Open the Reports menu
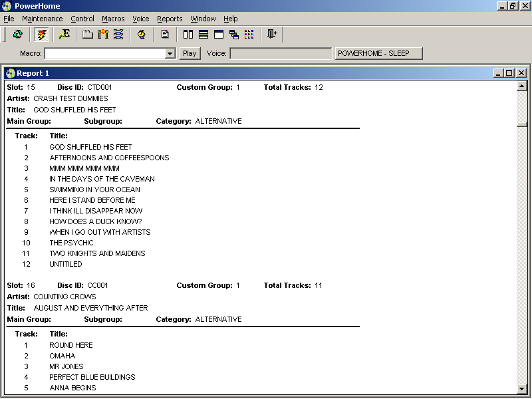The height and width of the screenshot is (399, 532). click(x=170, y=19)
